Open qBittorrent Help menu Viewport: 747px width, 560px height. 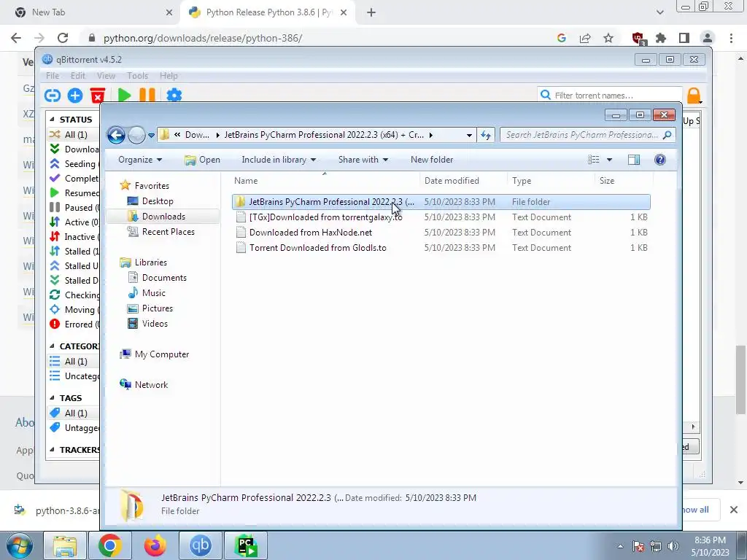(169, 76)
